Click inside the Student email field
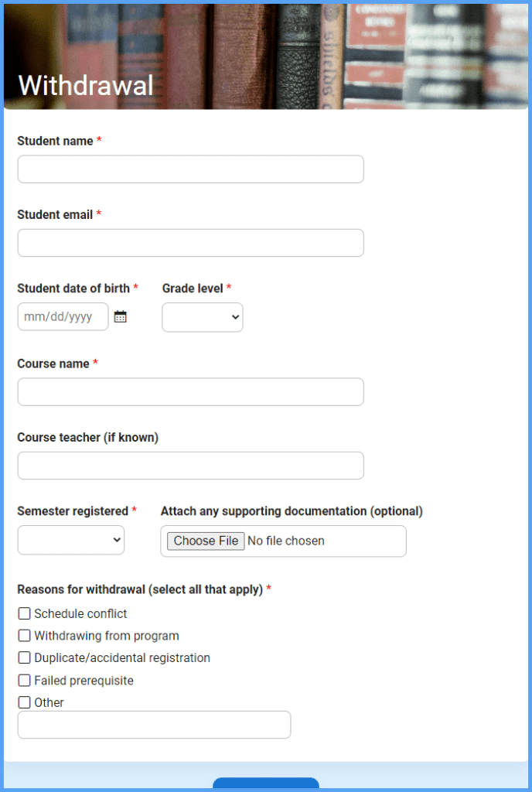This screenshot has width=532, height=792. coord(190,242)
